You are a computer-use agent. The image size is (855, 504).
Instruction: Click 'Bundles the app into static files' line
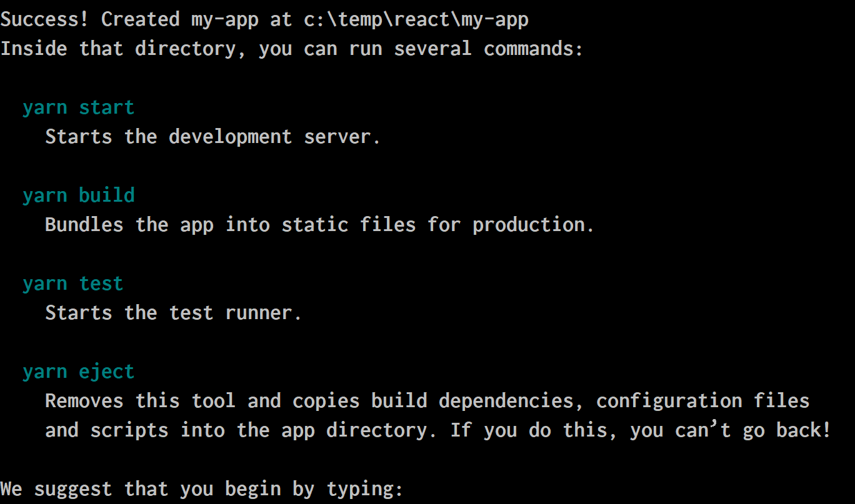pyautogui.click(x=319, y=225)
